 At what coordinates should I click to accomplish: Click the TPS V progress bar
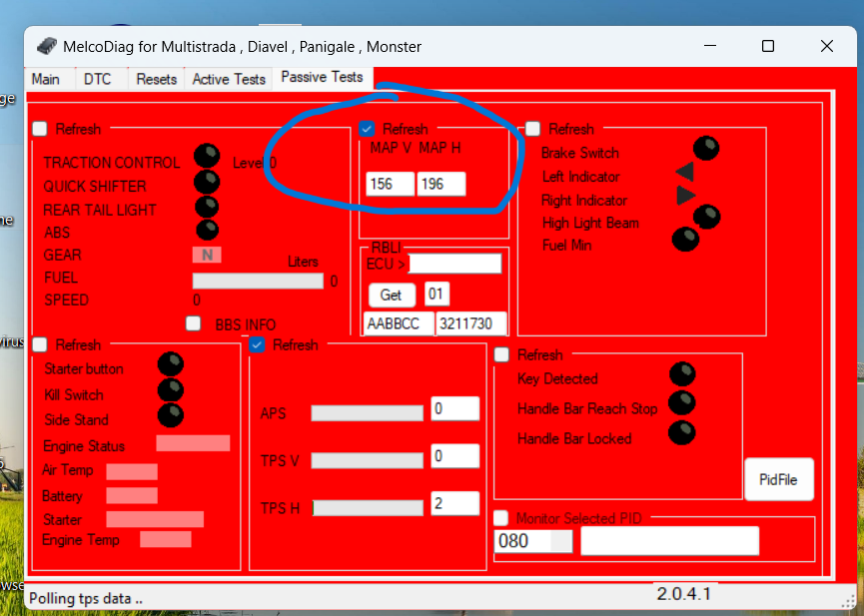(x=367, y=460)
